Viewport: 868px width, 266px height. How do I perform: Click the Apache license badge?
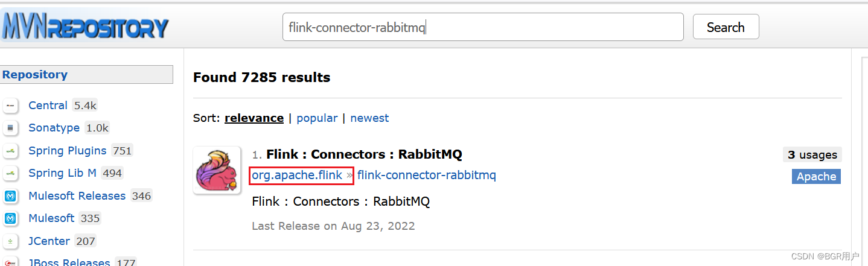point(816,177)
